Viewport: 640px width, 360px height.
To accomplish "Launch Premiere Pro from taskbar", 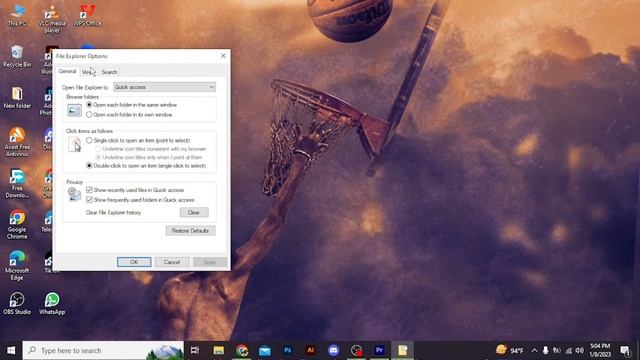I will tap(379, 350).
